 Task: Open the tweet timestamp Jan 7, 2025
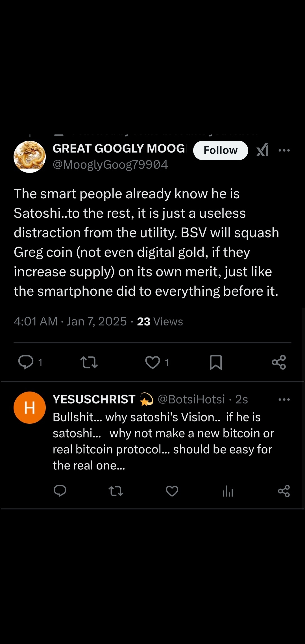[x=96, y=321]
